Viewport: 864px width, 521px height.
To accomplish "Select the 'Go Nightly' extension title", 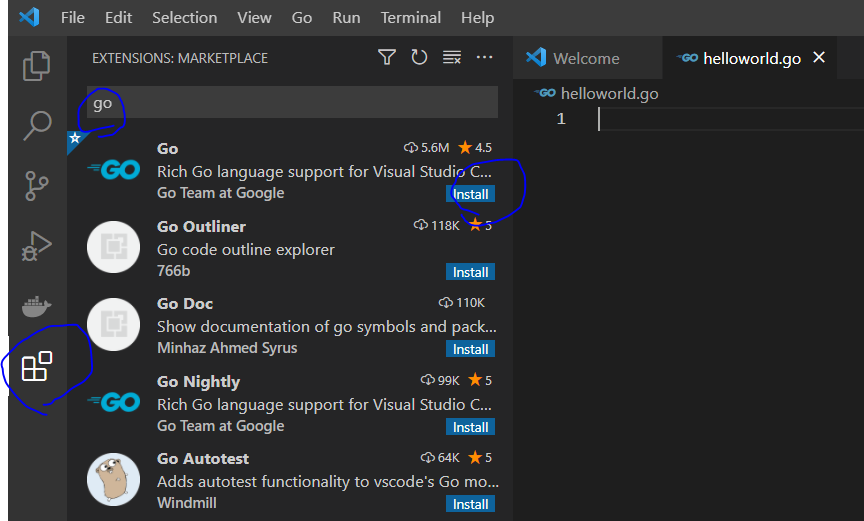I will click(x=198, y=382).
